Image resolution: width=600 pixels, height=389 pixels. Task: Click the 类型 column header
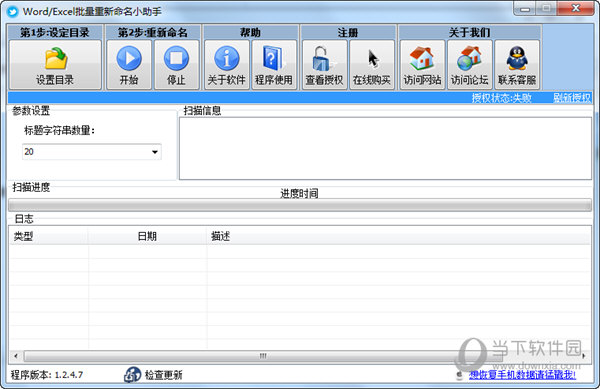pyautogui.click(x=49, y=236)
